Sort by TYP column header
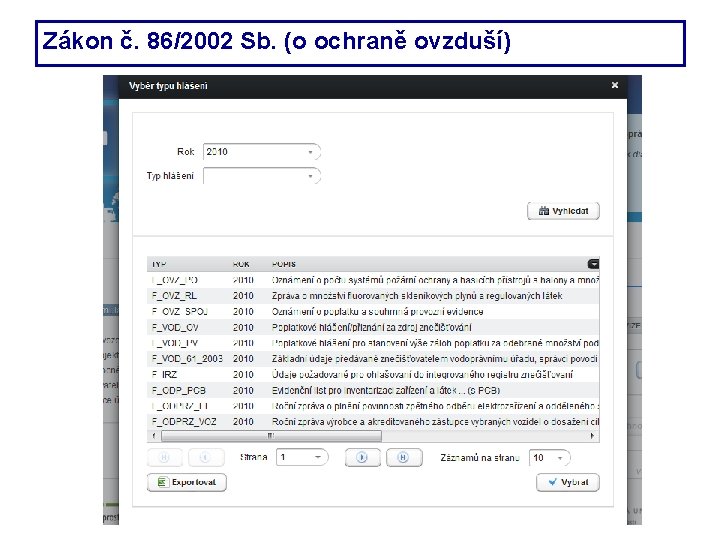 [159, 264]
